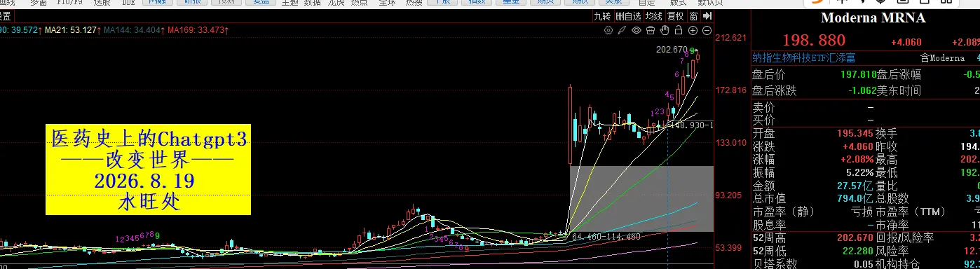Open the chart settings gear icon
The image size is (980, 269).
pos(608,30)
